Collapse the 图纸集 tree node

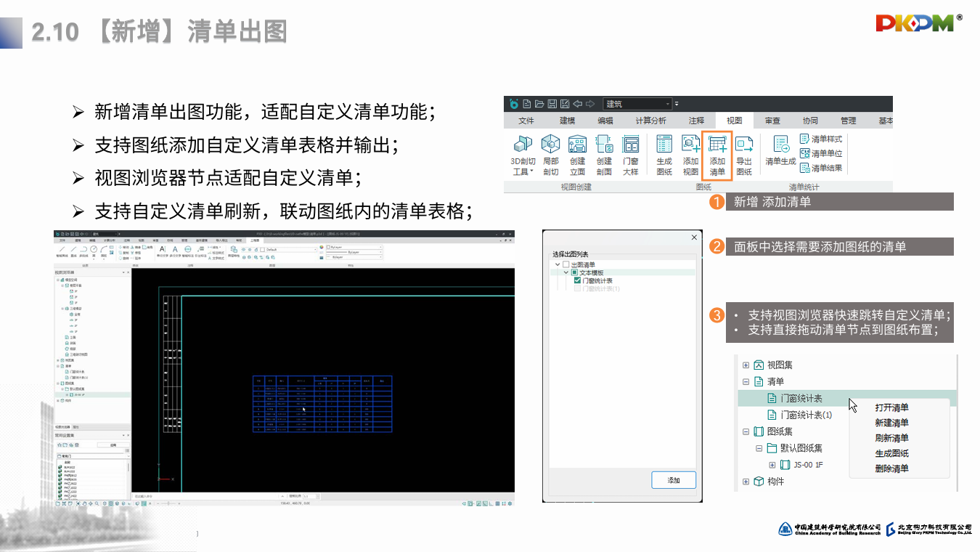click(x=746, y=431)
